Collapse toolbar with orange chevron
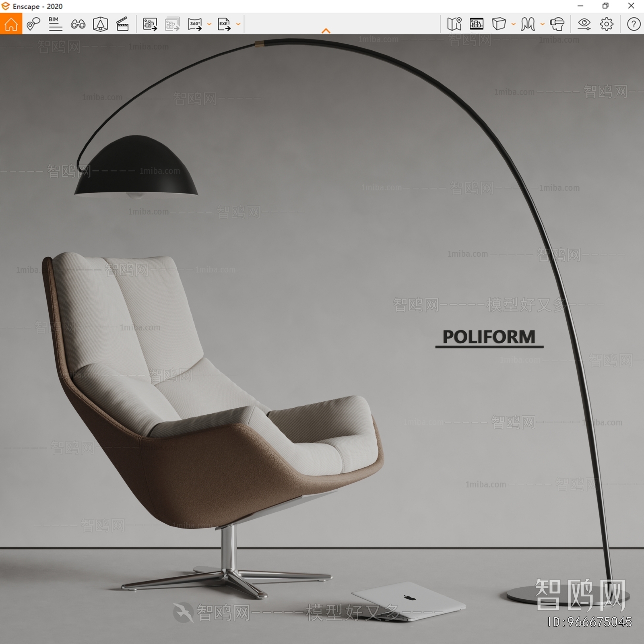 tap(326, 31)
